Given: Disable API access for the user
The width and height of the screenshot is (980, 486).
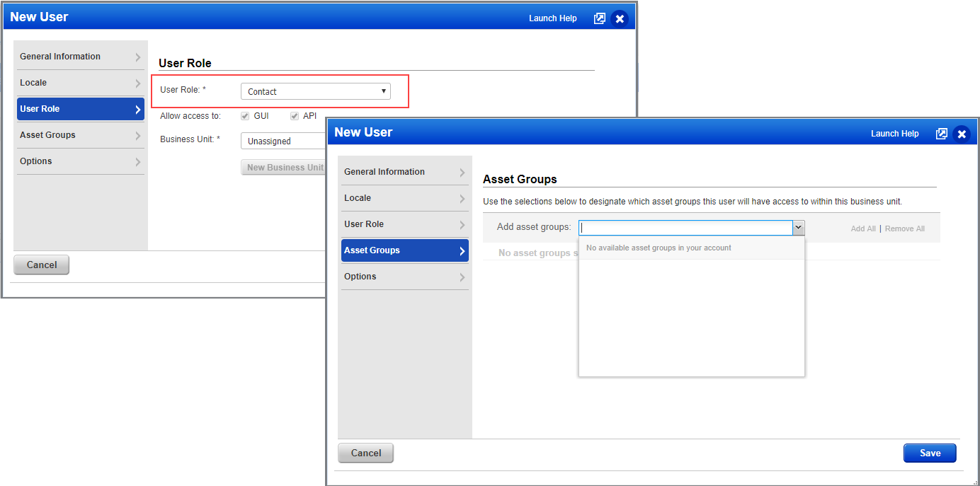Looking at the screenshot, I should pos(294,115).
